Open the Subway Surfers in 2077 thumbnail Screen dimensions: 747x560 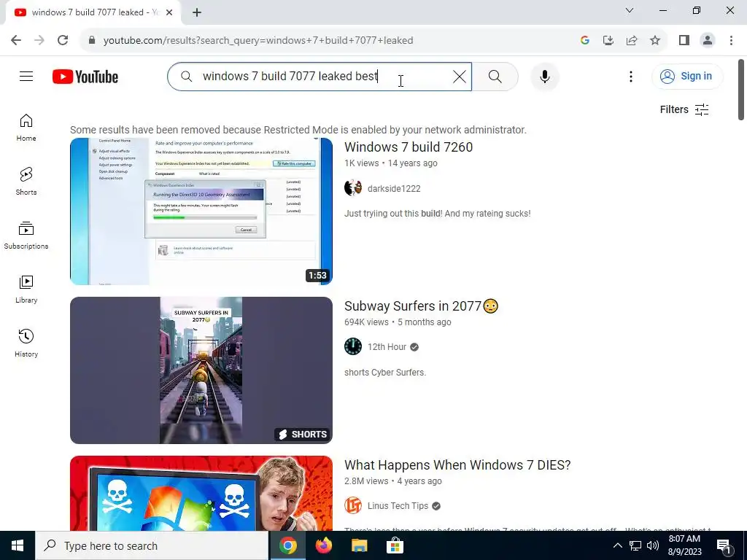tap(201, 370)
